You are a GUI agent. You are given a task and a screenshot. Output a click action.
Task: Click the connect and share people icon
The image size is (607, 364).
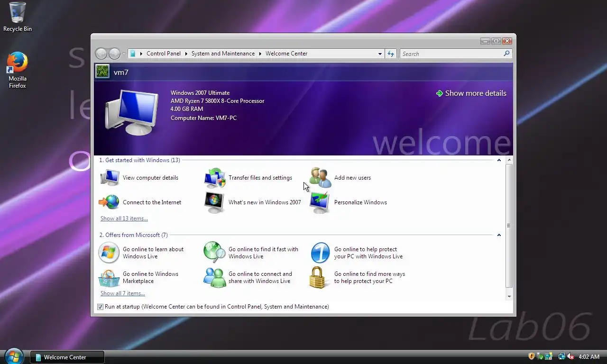(x=215, y=277)
